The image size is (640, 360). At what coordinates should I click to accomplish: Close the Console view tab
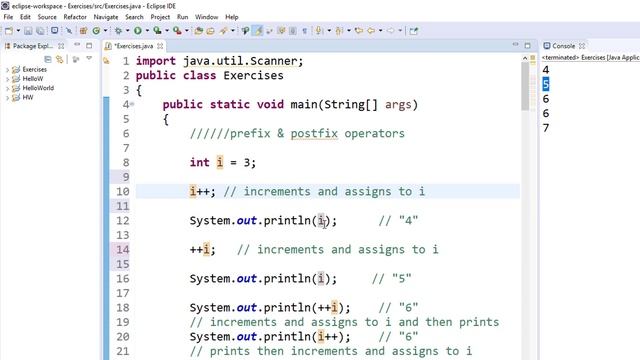tap(582, 46)
